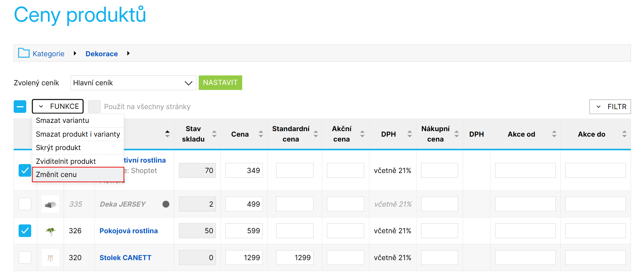The image size is (644, 276).
Task: Open the Pokojová rostlina product thumbnail
Action: (x=50, y=231)
